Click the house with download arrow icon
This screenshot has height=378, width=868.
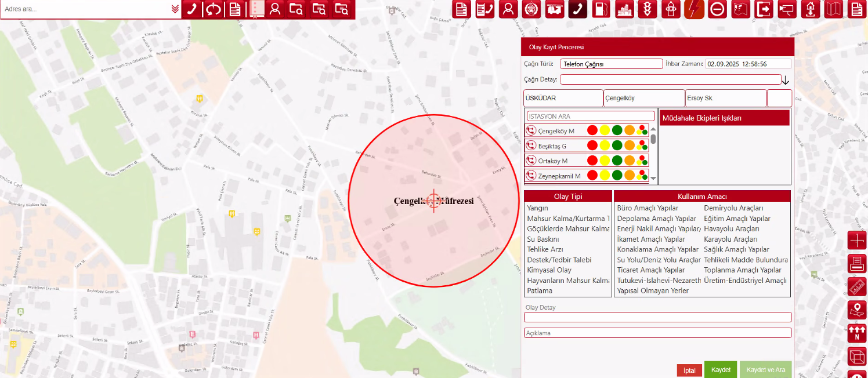[810, 9]
